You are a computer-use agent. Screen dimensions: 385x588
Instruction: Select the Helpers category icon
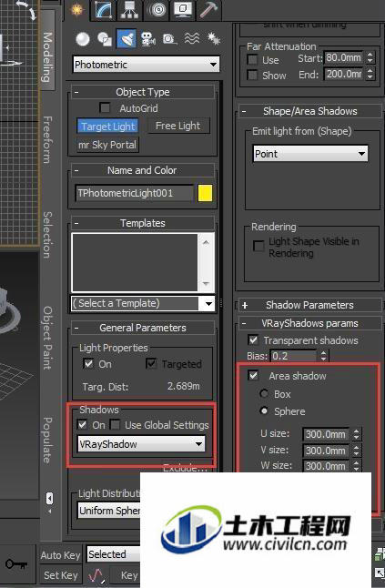170,39
